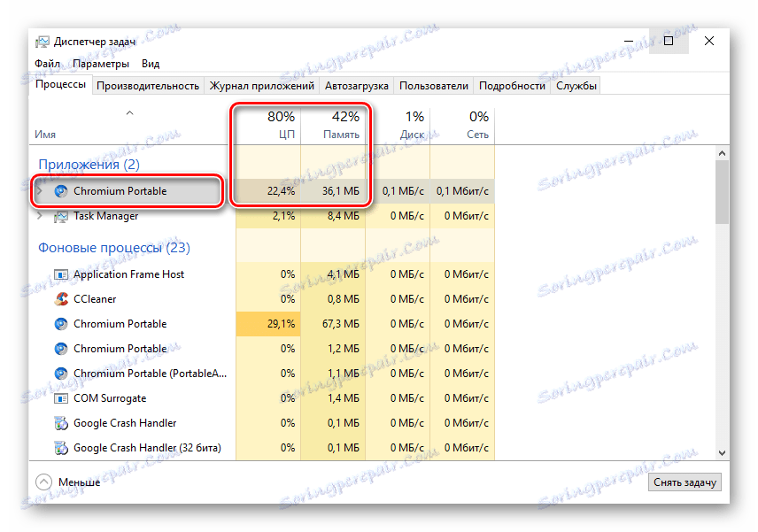Click the sort arrow above Имя column
The width and height of the screenshot is (758, 532).
(x=129, y=113)
